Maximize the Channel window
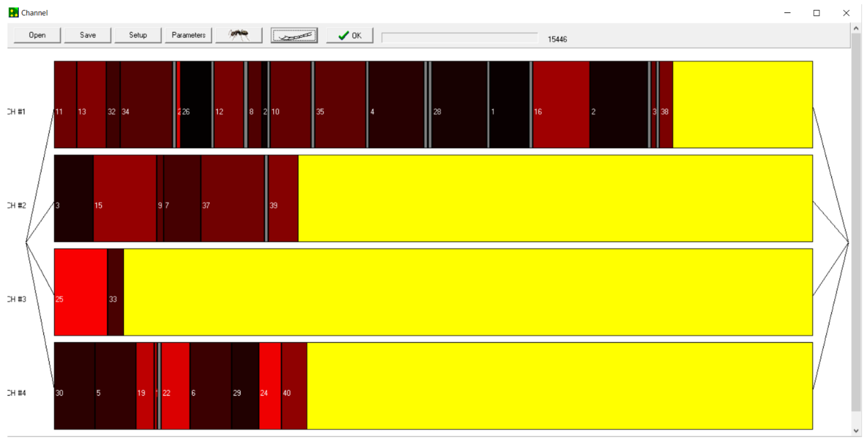 (x=816, y=13)
